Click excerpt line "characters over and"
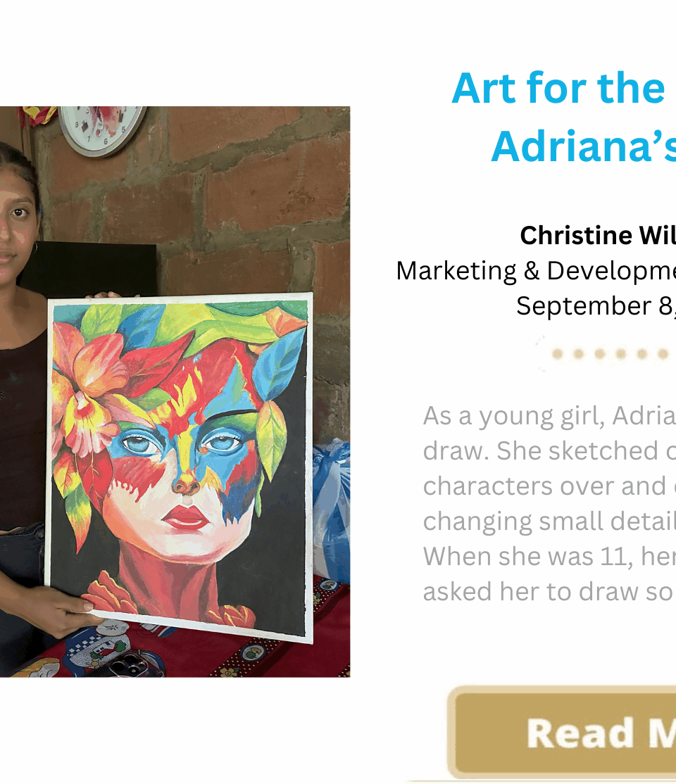Image resolution: width=676 pixels, height=784 pixels. pos(549,486)
